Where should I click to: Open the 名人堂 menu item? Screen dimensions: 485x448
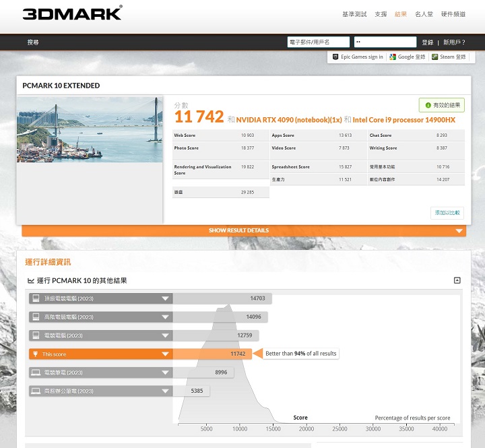pyautogui.click(x=424, y=14)
